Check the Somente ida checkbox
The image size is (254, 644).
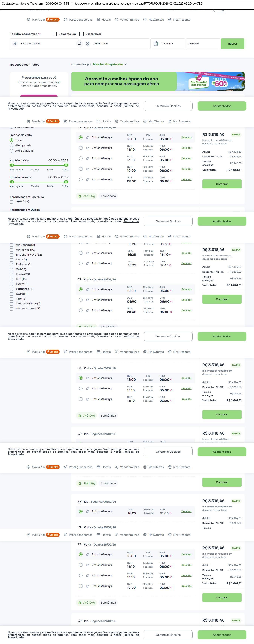(55, 34)
